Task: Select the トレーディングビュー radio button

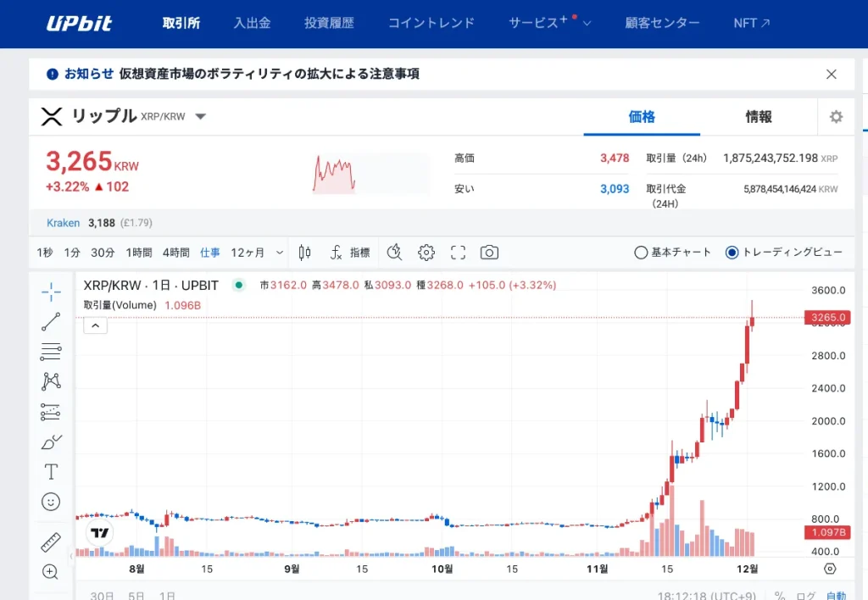Action: click(732, 253)
